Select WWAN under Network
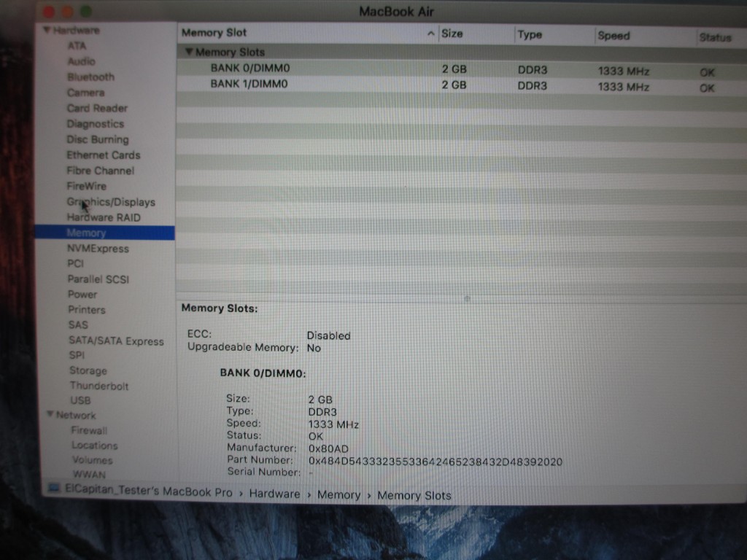The image size is (747, 560). pyautogui.click(x=89, y=474)
